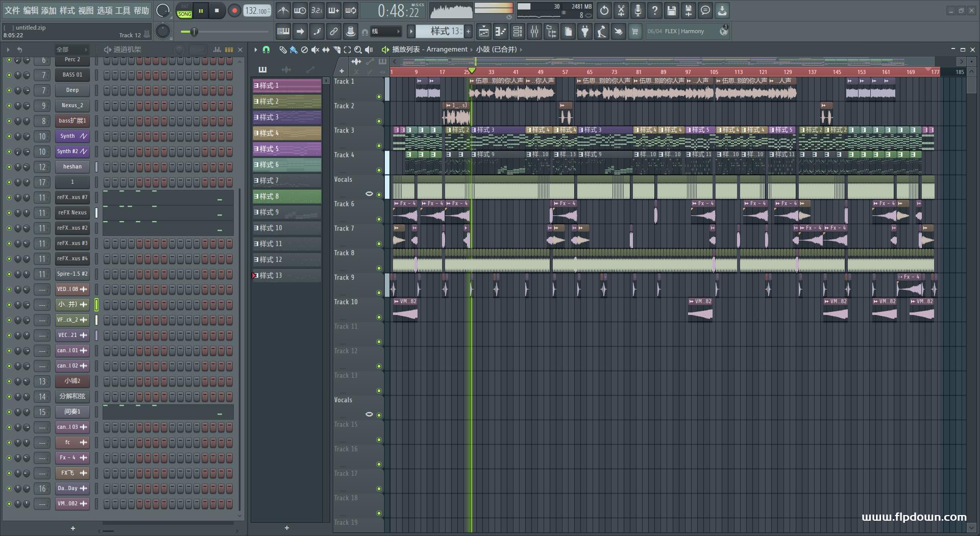Screen dimensions: 980x536
Task: Click the main volume knob
Action: [163, 10]
